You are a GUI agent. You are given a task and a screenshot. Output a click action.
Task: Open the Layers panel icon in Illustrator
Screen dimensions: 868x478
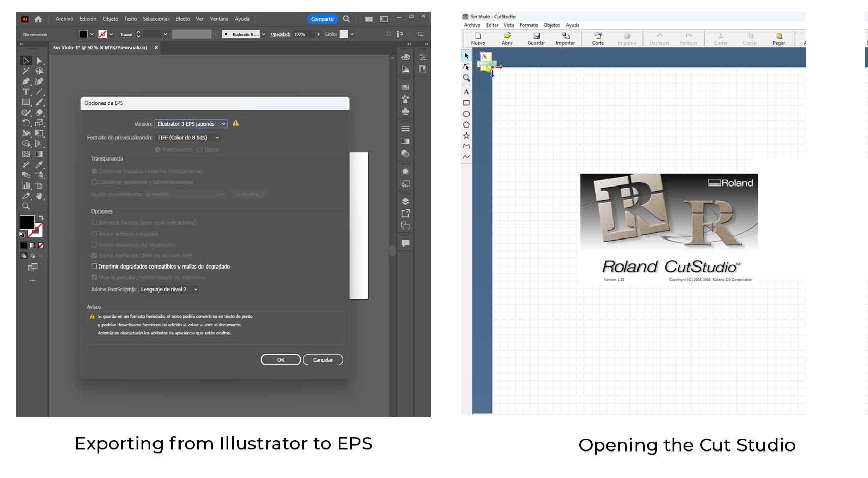click(405, 201)
